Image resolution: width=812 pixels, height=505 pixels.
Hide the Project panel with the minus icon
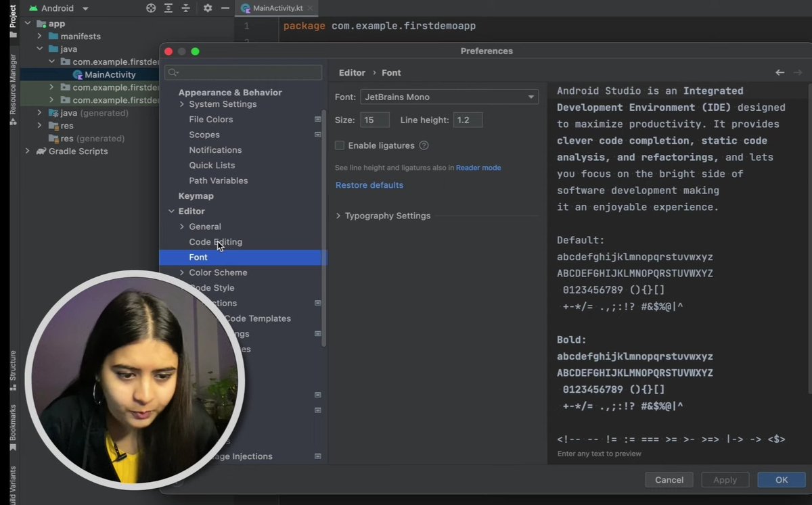click(x=225, y=8)
